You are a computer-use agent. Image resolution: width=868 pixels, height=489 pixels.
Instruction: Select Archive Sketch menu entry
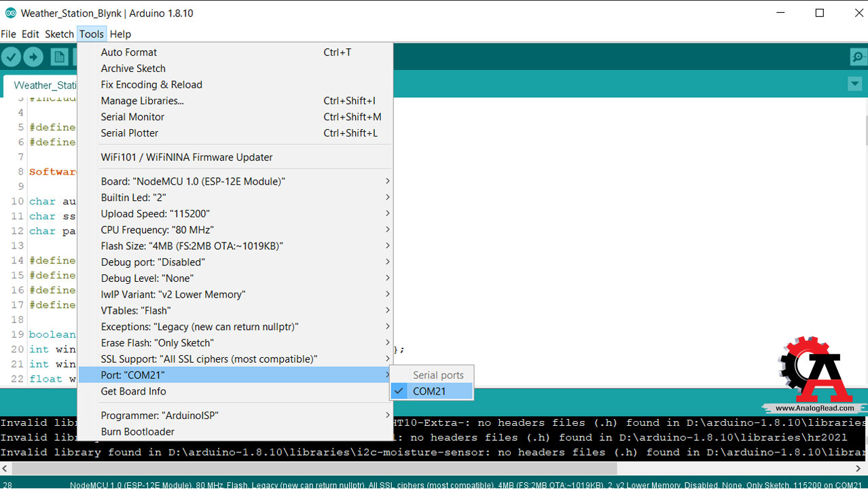pos(235,69)
